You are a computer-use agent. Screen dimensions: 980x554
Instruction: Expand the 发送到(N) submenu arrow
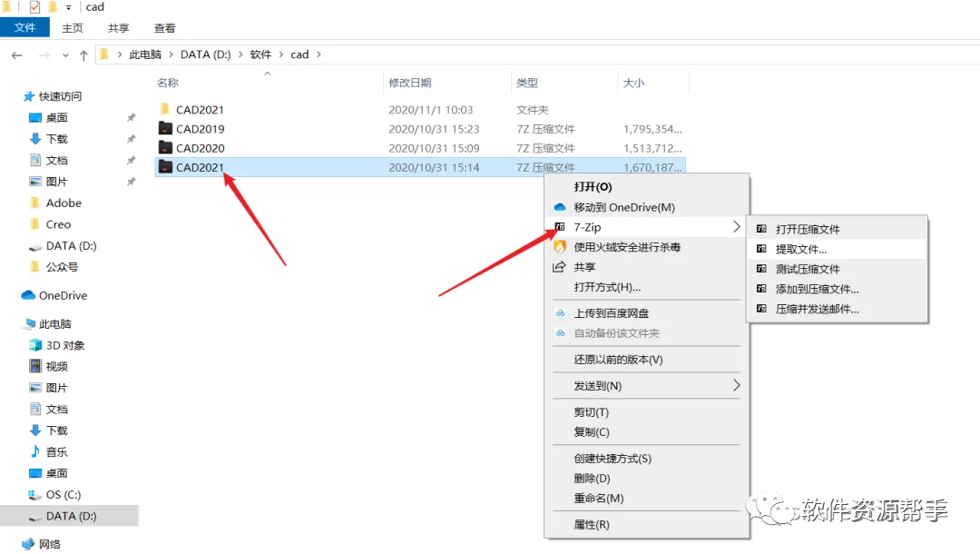[736, 386]
